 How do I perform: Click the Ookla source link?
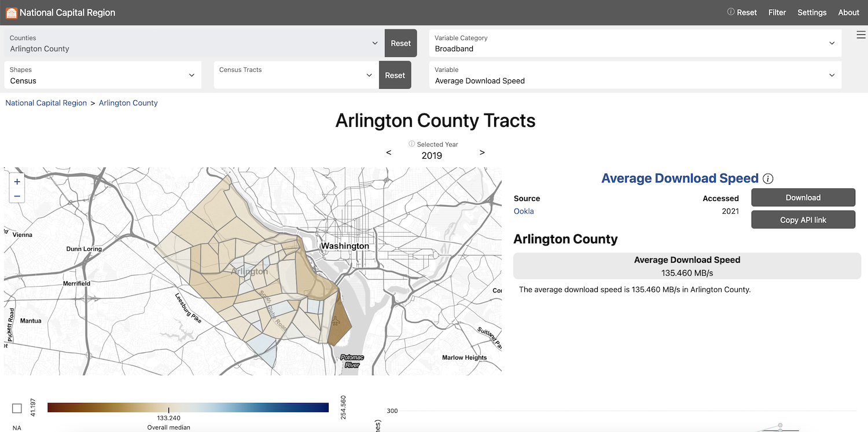coord(524,211)
